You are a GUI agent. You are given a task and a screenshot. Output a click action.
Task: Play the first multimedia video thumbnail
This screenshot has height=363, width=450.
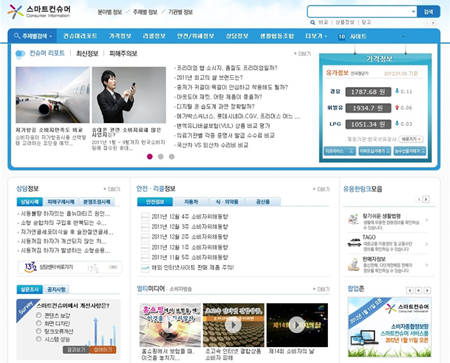[x=170, y=325]
